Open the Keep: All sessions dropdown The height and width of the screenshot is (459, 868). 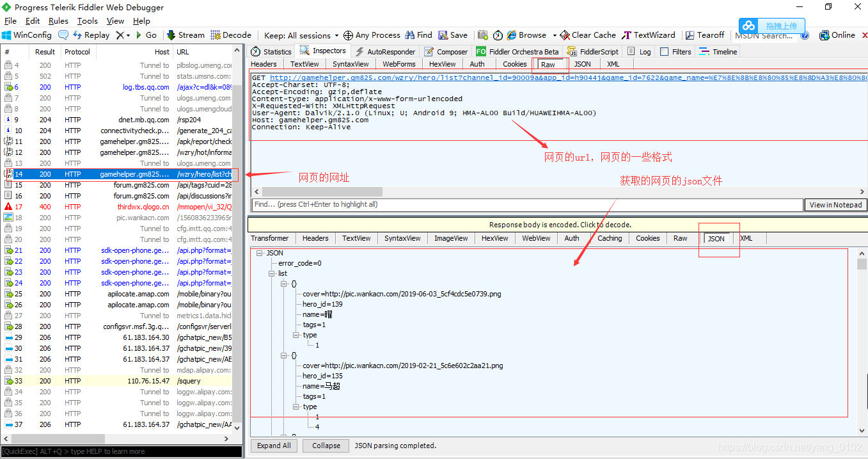tap(301, 35)
